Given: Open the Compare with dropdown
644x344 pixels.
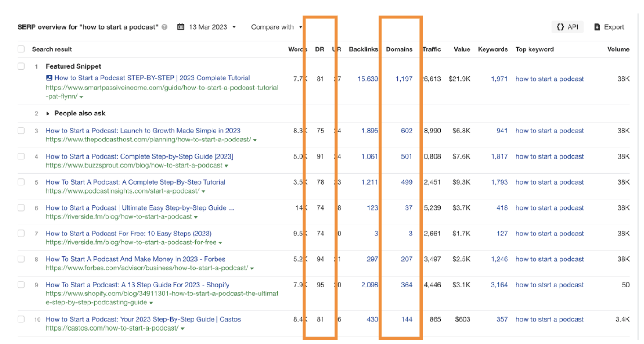Looking at the screenshot, I should tap(277, 27).
